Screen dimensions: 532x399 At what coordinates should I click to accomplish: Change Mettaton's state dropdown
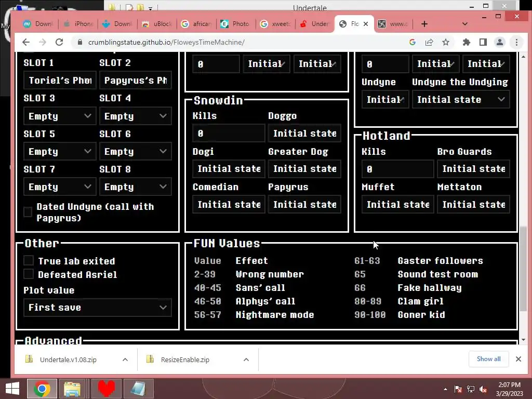[x=473, y=204]
